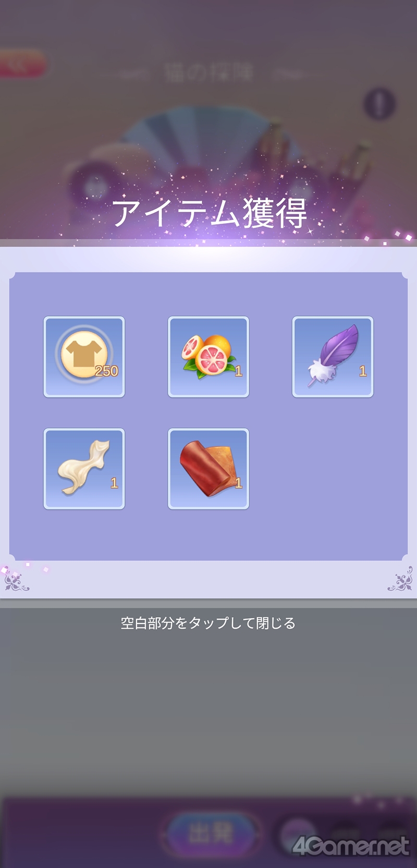Tap the bottom-left floral ornament
Screen dimensions: 417x868
coord(16,581)
